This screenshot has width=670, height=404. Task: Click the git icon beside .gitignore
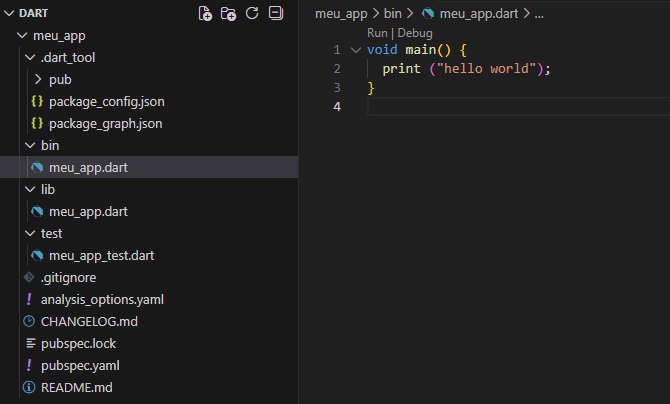coord(29,277)
